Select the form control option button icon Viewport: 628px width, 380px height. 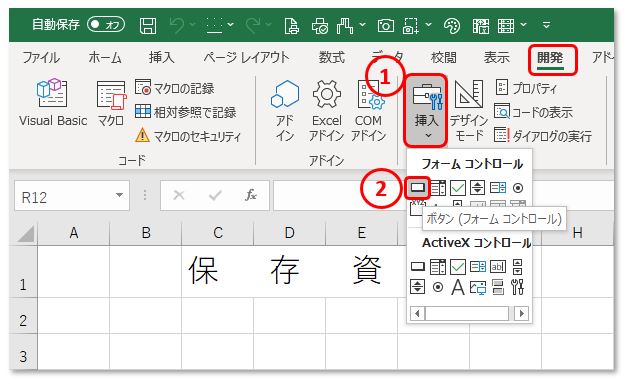point(518,187)
